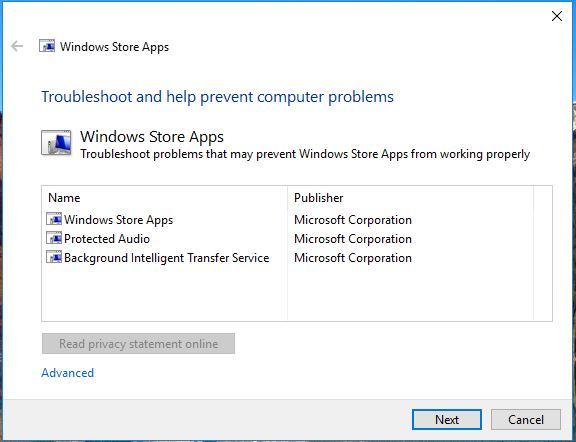The height and width of the screenshot is (442, 576).
Task: Click Microsoft Corporation publisher for Protected Audio
Action: (353, 239)
